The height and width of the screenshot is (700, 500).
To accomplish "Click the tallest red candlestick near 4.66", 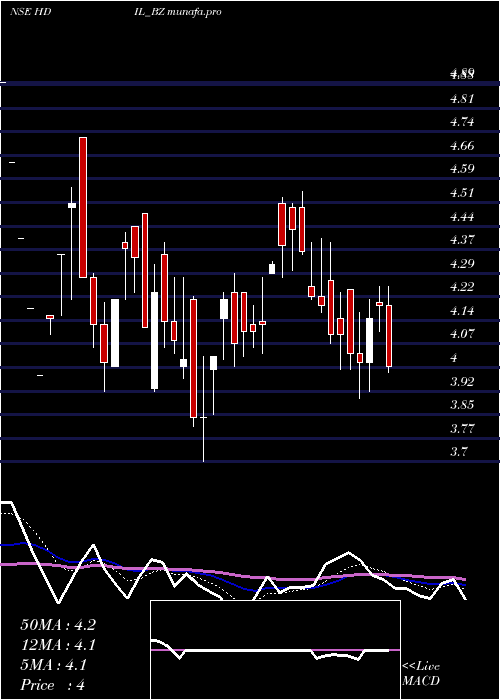I will tap(83, 208).
